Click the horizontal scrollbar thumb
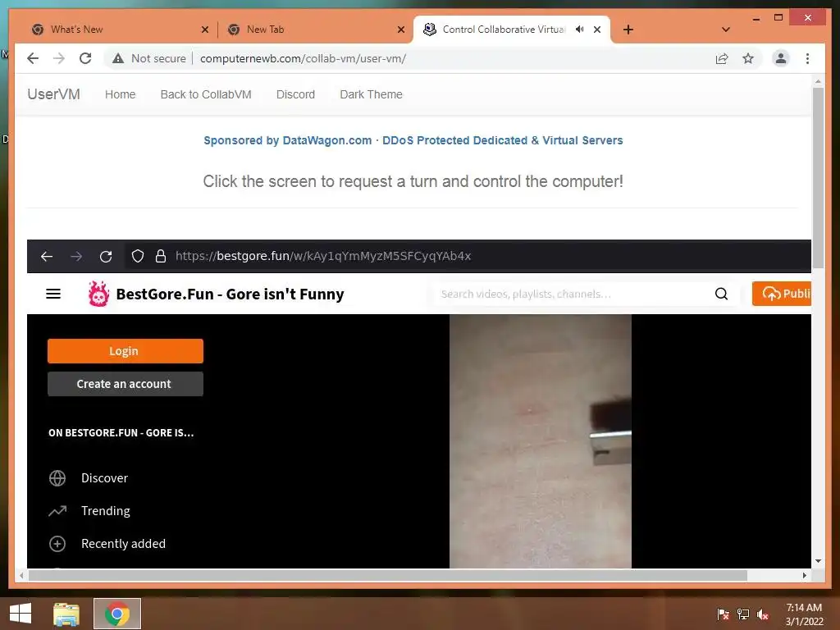 coord(388,575)
